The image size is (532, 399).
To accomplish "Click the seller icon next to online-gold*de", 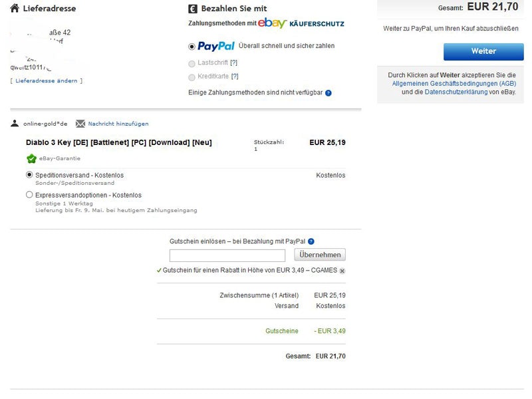I will tap(15, 123).
